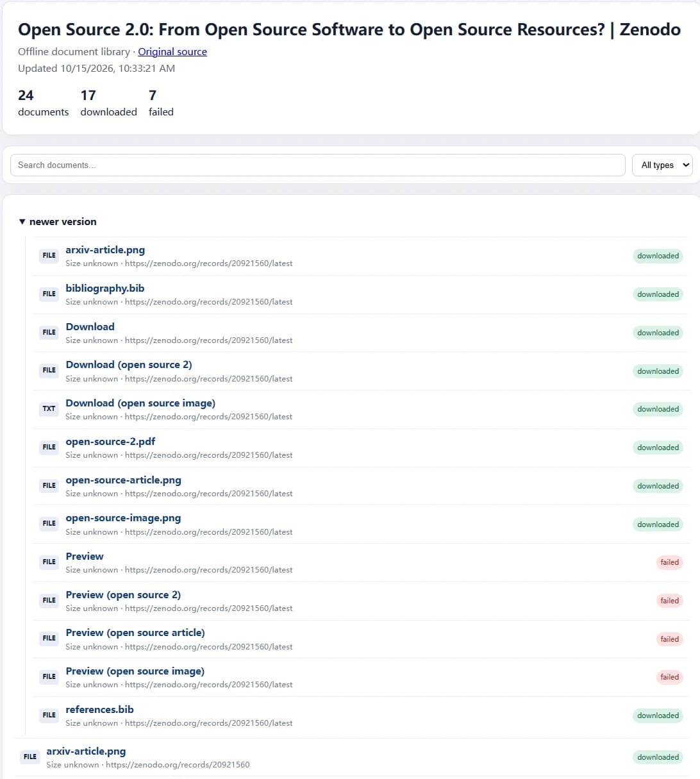Viewport: 700px width, 779px height.
Task: Open the All types filter dropdown
Action: 662,165
